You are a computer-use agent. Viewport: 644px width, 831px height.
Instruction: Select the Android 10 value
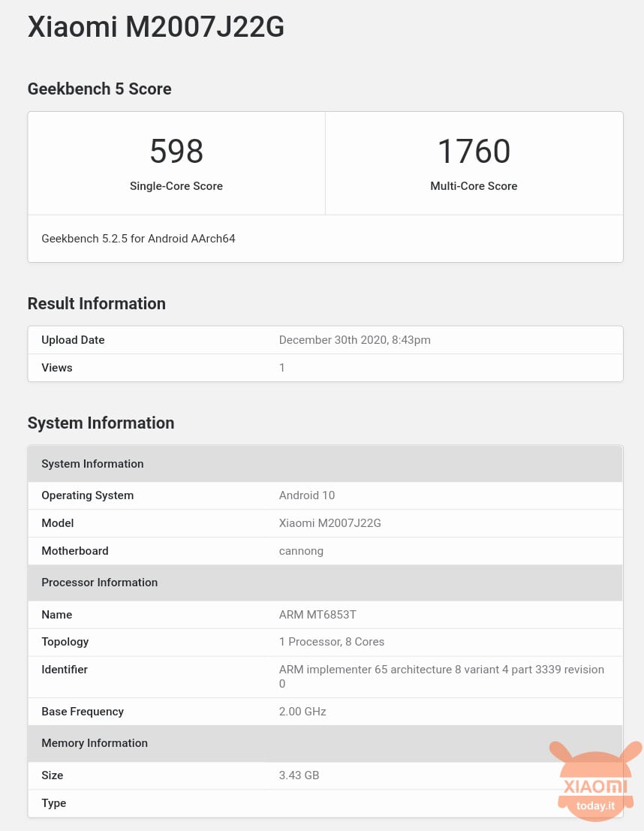(x=307, y=495)
